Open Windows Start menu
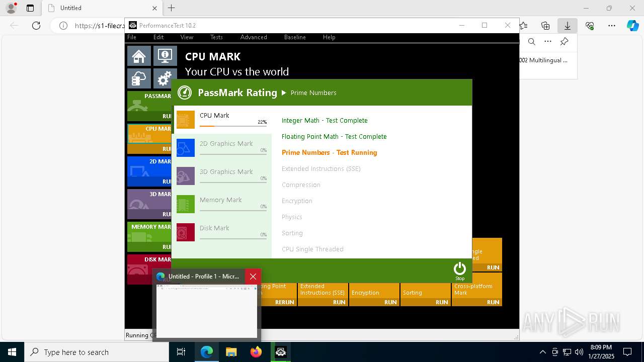 (x=12, y=352)
